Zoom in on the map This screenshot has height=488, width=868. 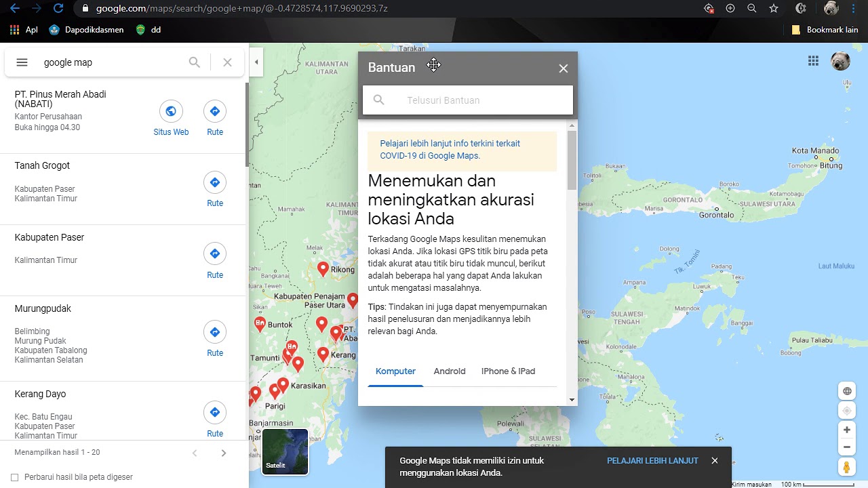click(x=847, y=430)
